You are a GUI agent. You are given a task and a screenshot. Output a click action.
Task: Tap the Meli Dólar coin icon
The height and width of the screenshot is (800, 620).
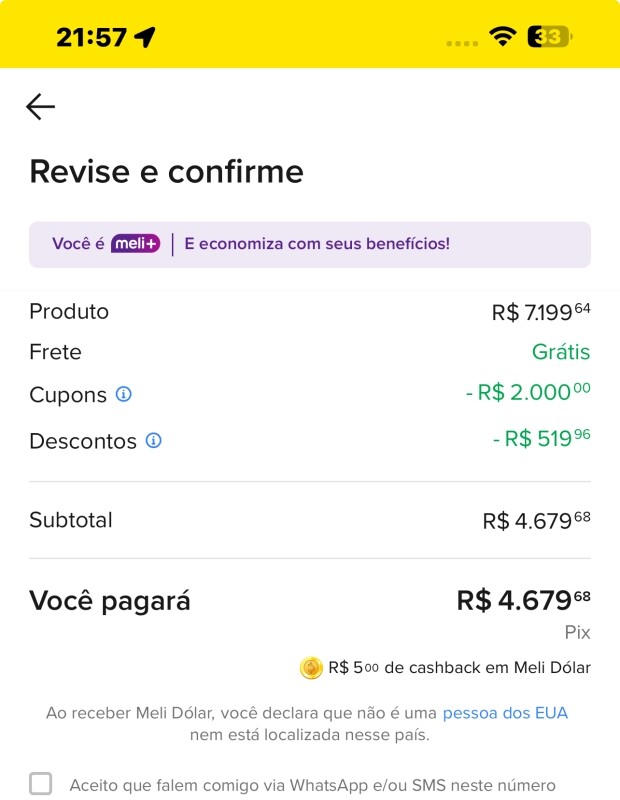312,668
